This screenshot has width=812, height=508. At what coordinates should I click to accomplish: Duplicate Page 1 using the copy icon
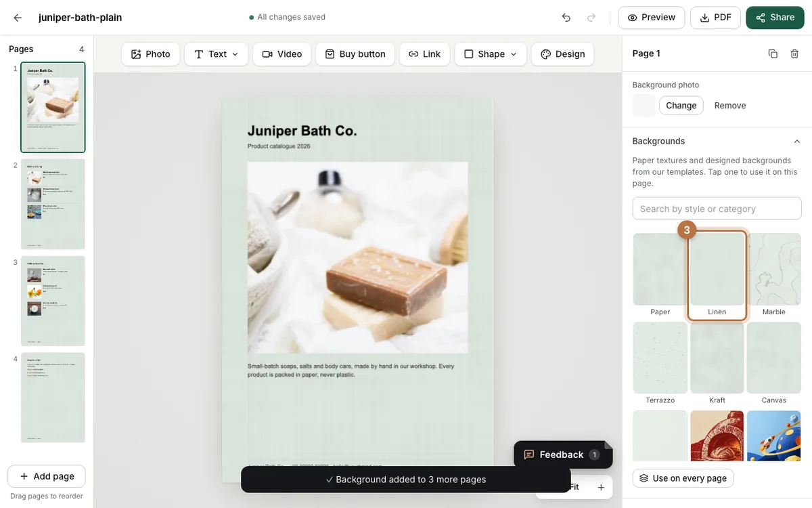tap(773, 54)
